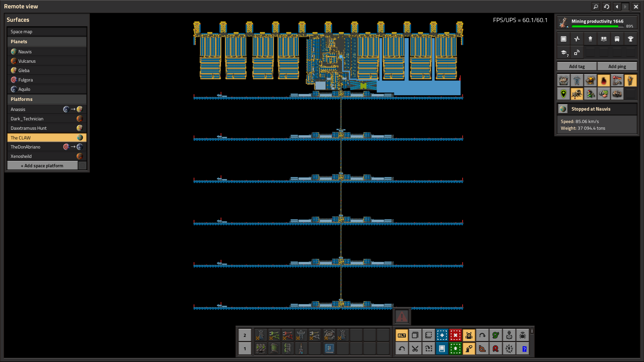Open the trains overview icon
This screenshot has height=362, width=644.
coord(617,39)
